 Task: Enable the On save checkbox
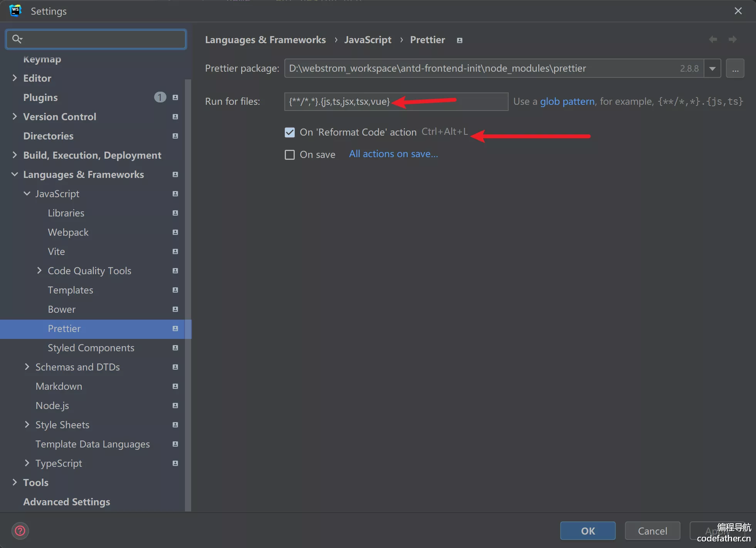[290, 155]
